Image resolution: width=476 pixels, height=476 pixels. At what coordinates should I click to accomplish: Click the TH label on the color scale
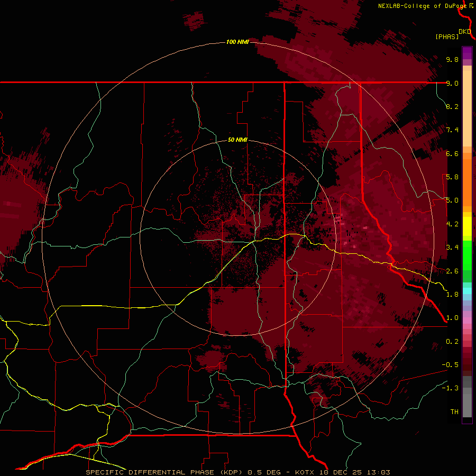[x=454, y=412]
